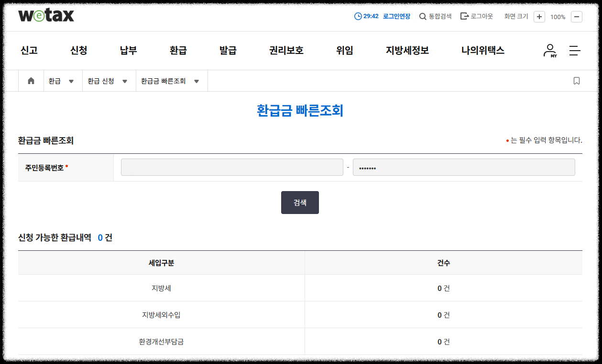This screenshot has height=364, width=602.
Task: Open the 납부 menu
Action: [x=129, y=51]
